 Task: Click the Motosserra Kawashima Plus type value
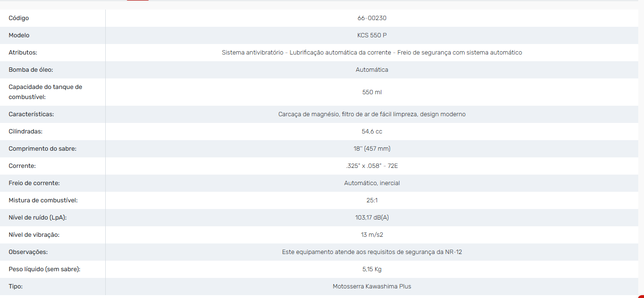pos(372,287)
